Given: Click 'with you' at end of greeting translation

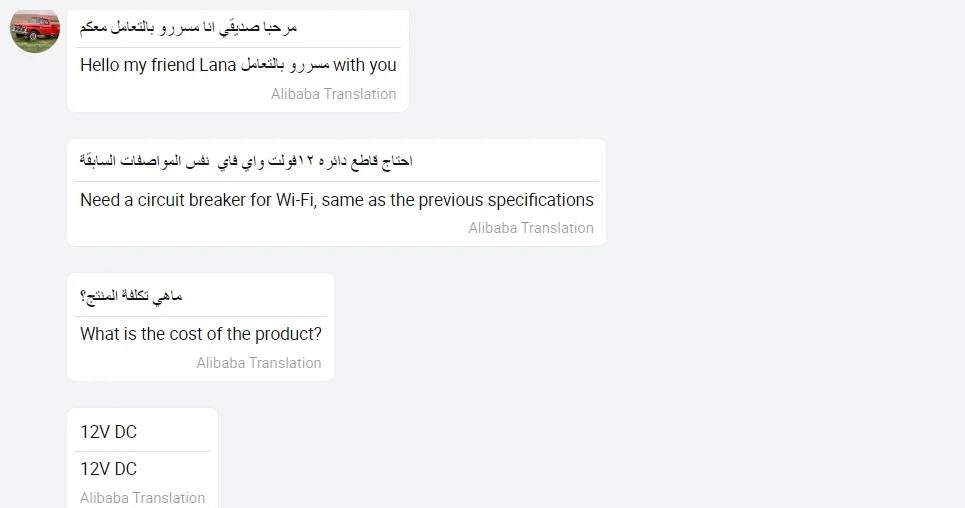Looking at the screenshot, I should [365, 65].
